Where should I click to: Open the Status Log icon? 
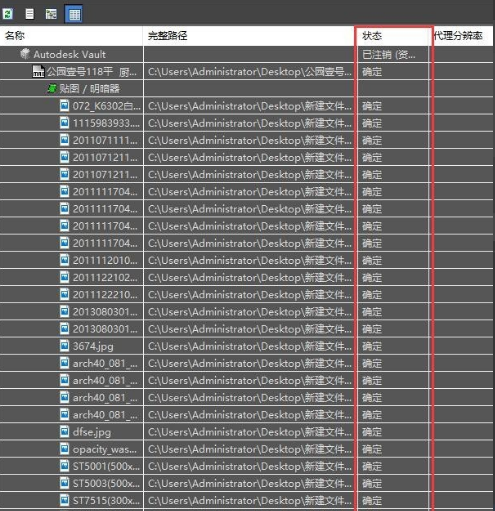[29, 14]
